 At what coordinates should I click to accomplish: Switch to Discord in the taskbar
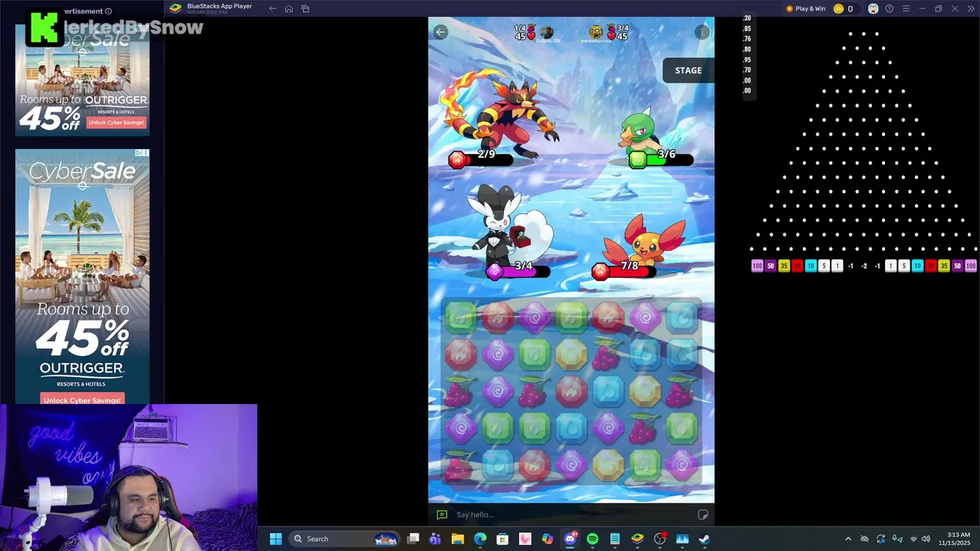coord(570,539)
